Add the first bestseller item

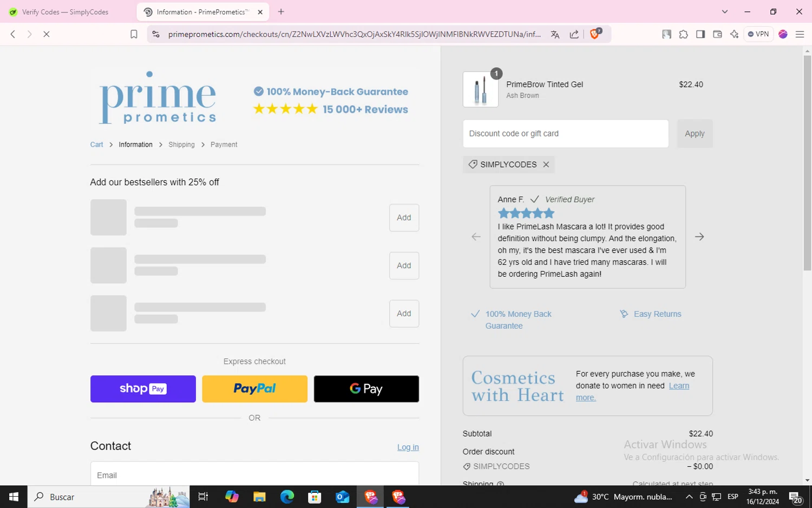tap(404, 218)
